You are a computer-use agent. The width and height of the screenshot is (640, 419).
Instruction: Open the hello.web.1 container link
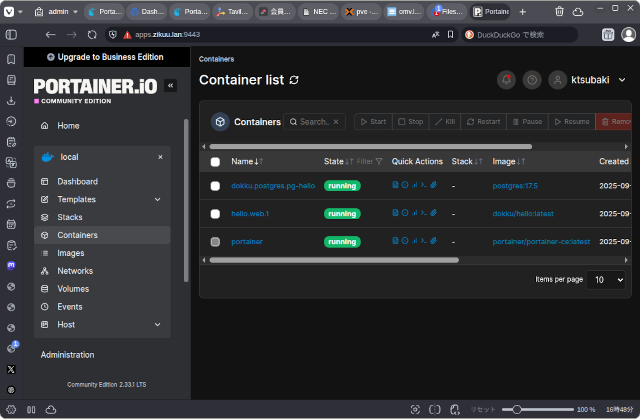(250, 214)
